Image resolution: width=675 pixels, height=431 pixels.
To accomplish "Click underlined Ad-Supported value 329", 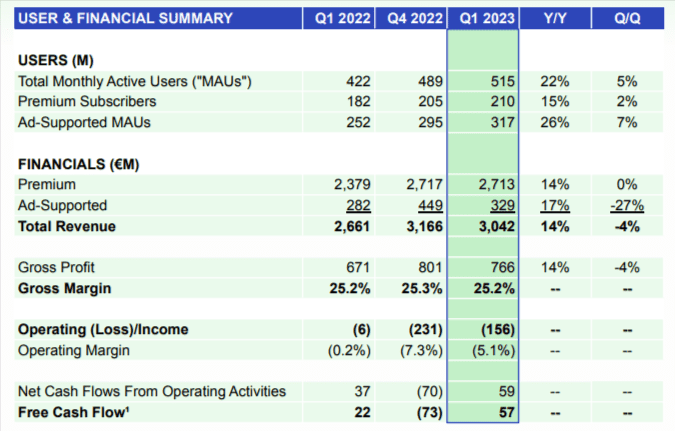I will pos(503,206).
